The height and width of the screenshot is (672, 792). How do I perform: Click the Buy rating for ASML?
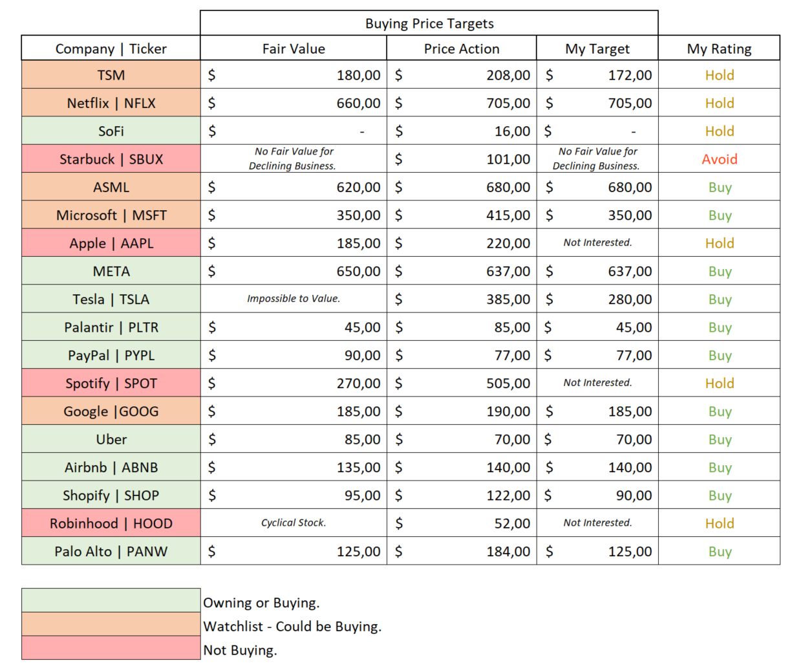719,187
